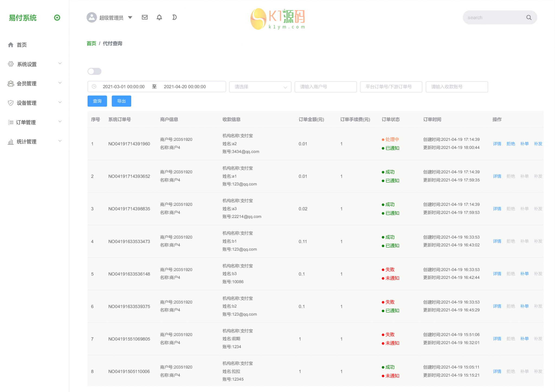Click the 导出 export button
The image size is (555, 392).
click(121, 101)
